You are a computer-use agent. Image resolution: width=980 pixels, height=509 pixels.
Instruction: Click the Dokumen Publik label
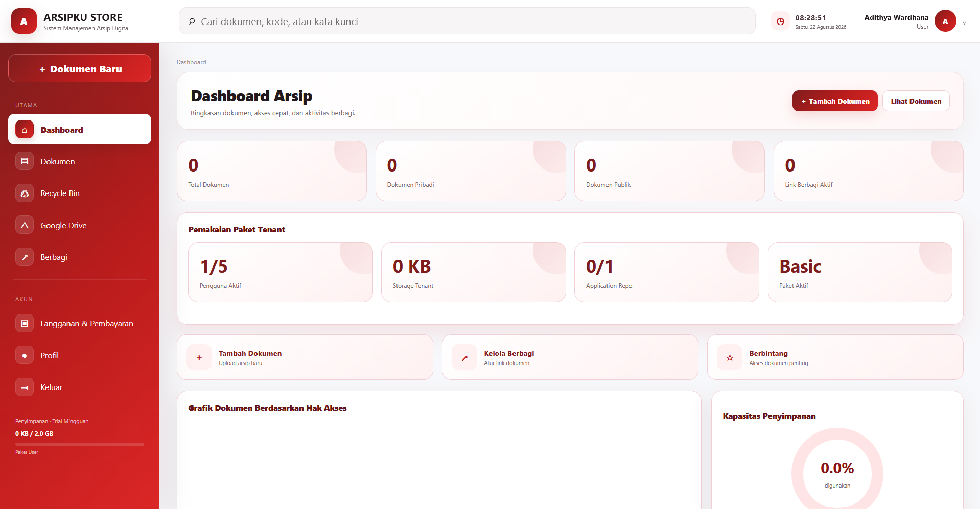(608, 185)
